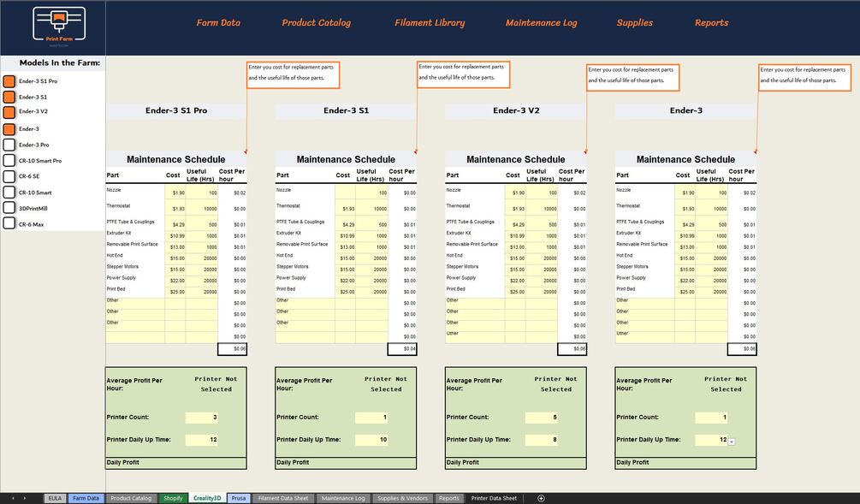Enable the 3DPrintMill checkbox
The width and height of the screenshot is (860, 504).
(9, 208)
